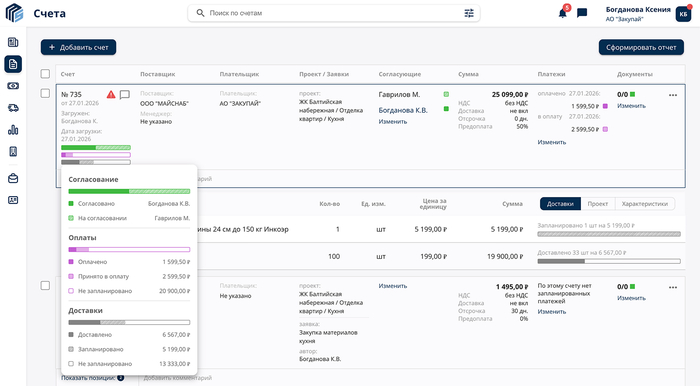Click Изменить under payments of invoice 735

[x=552, y=142]
